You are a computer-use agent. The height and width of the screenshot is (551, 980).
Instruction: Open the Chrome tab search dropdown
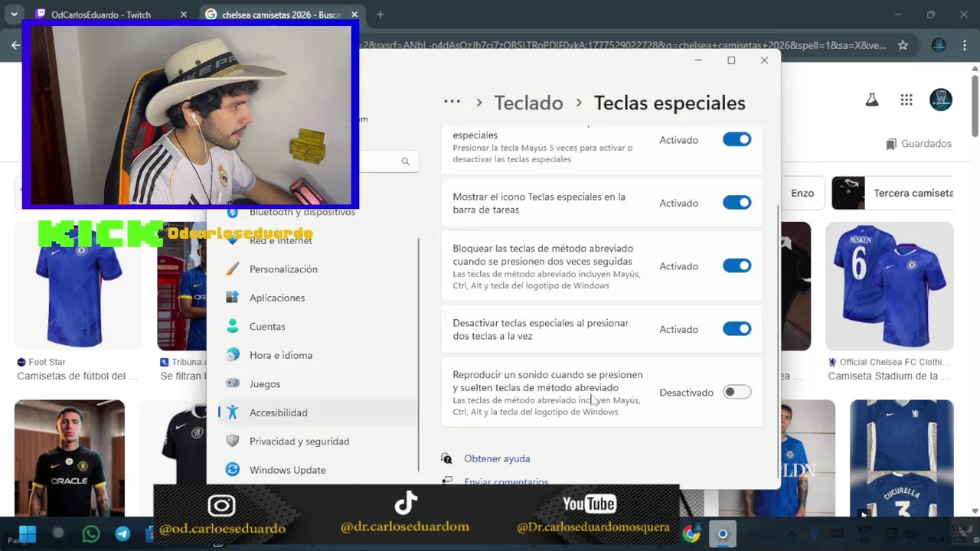pyautogui.click(x=14, y=15)
